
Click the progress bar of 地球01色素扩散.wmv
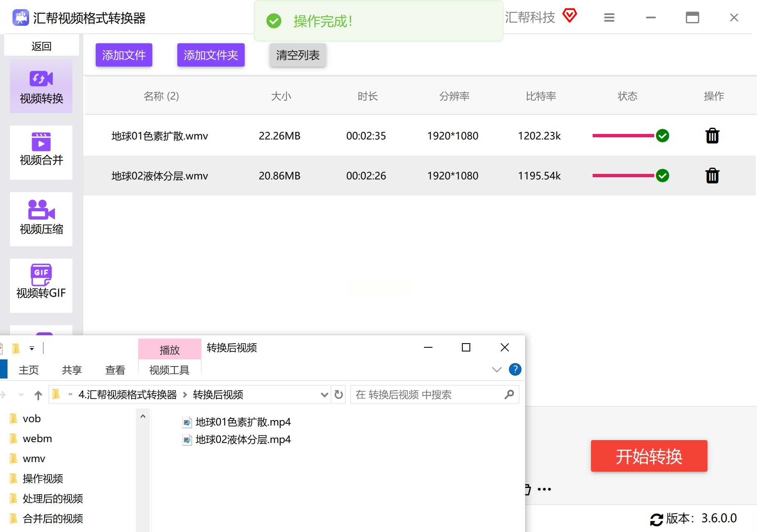click(623, 136)
